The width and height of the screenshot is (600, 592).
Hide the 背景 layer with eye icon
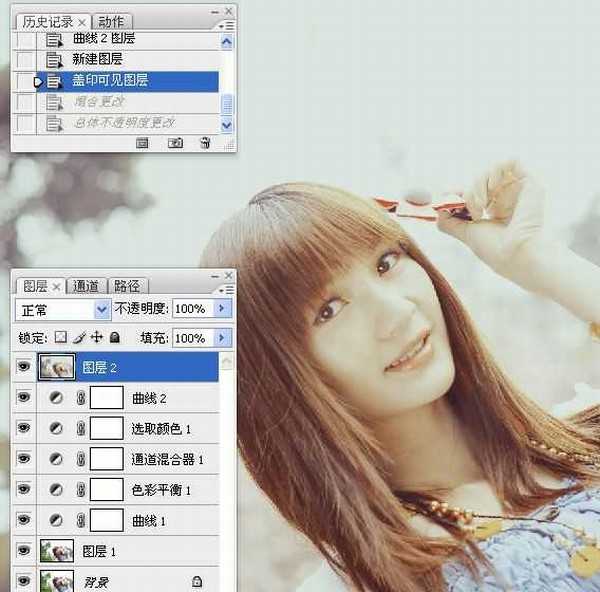coord(23,580)
